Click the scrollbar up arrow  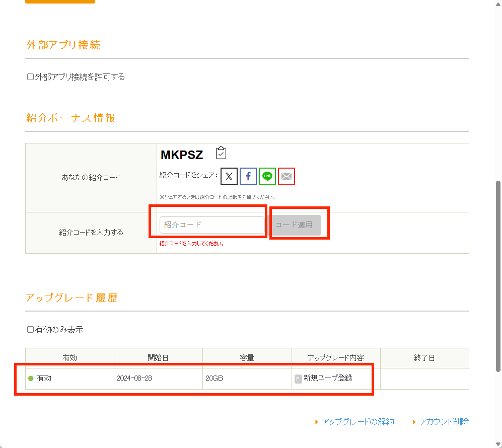[498, 4]
